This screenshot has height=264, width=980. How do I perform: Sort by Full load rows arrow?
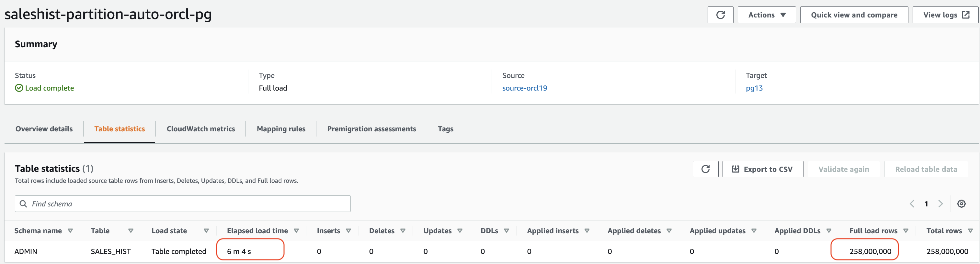[906, 231]
